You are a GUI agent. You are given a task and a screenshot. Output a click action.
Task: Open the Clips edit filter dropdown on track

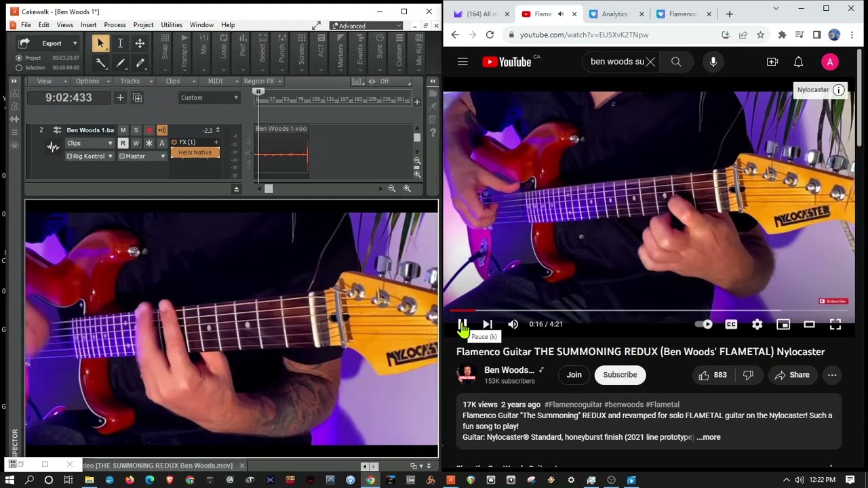tap(90, 143)
